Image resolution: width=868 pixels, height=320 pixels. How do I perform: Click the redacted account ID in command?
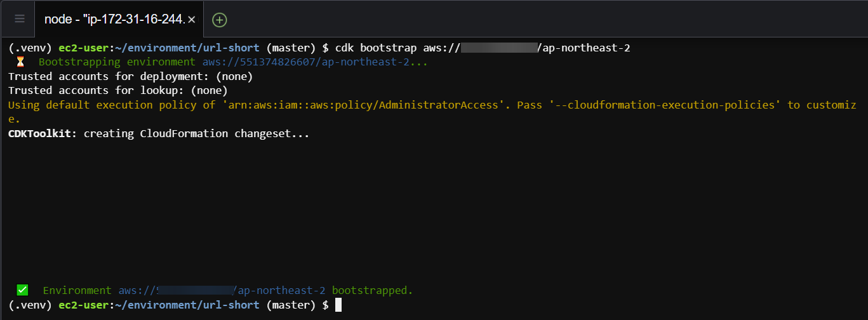498,48
